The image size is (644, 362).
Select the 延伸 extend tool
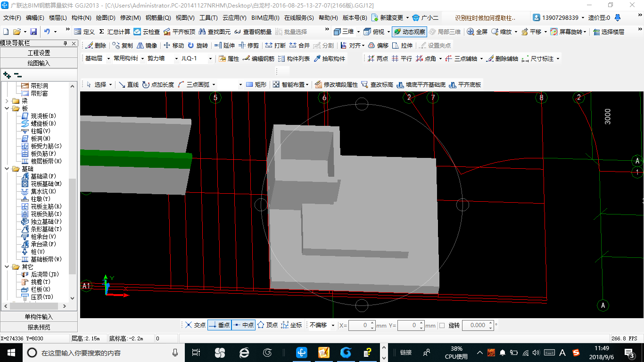click(x=224, y=46)
